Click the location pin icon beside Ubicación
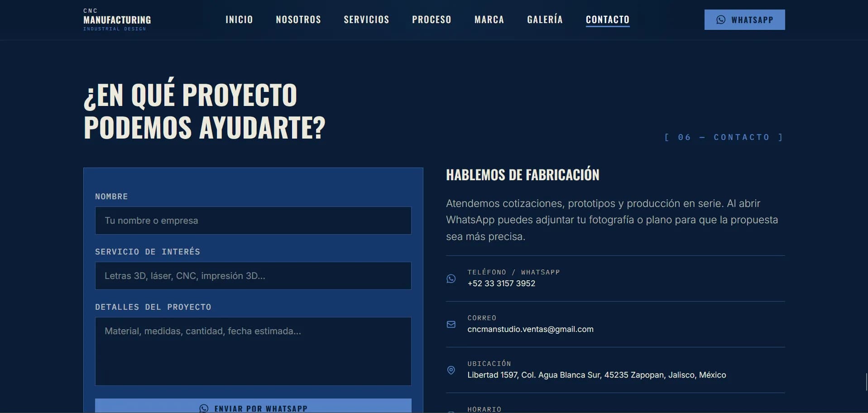868x413 pixels. [451, 370]
